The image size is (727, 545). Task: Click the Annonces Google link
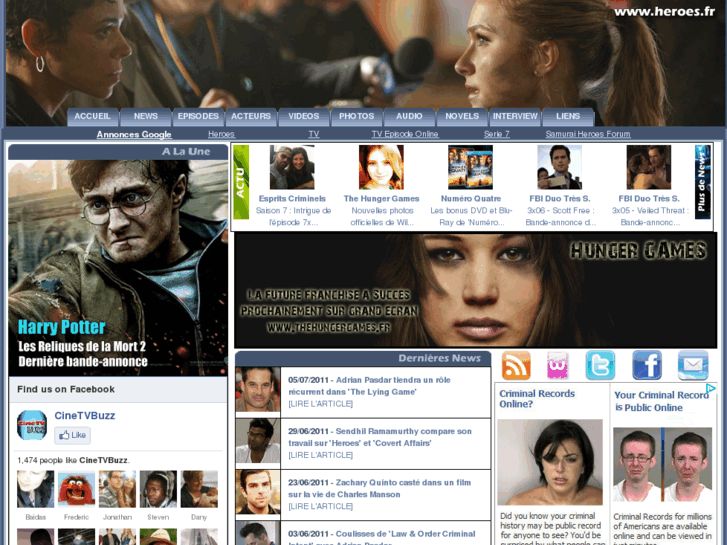click(134, 135)
